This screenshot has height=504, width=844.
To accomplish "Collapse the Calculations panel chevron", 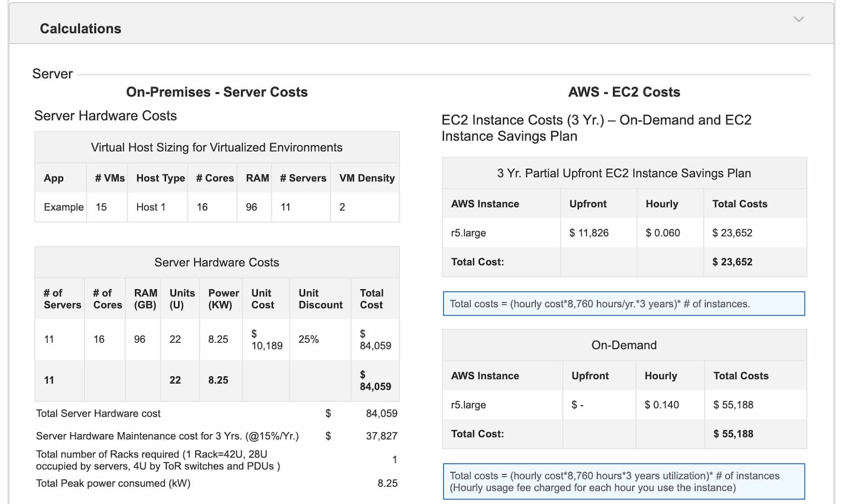I will point(798,19).
